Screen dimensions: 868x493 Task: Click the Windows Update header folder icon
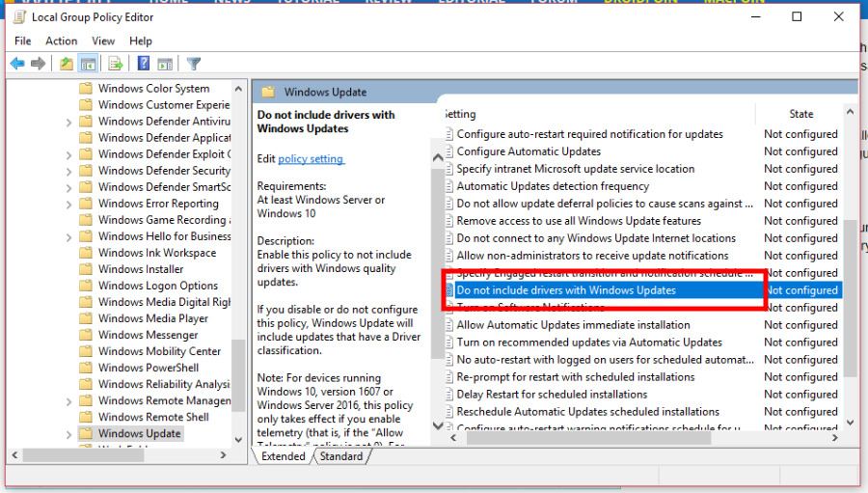268,92
